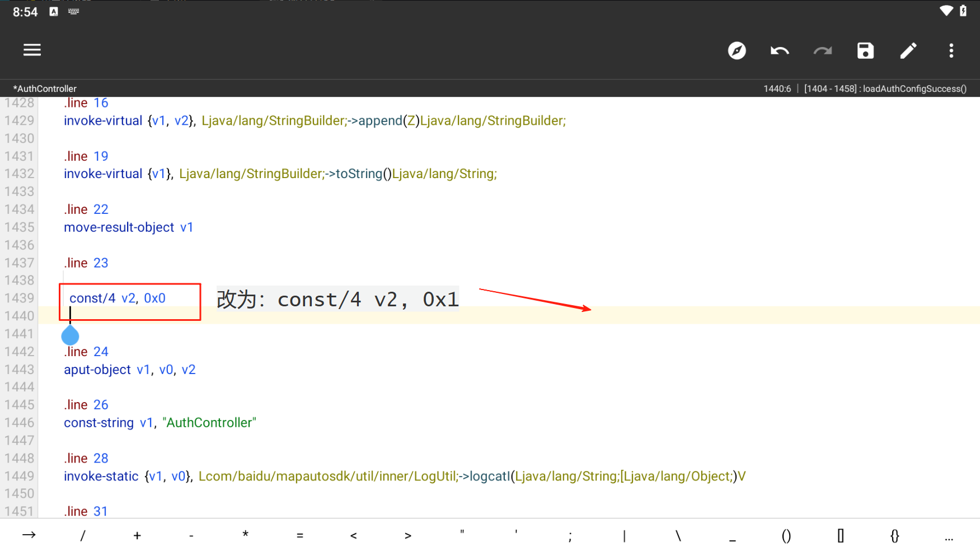Insert a greater-than symbol

(x=408, y=536)
